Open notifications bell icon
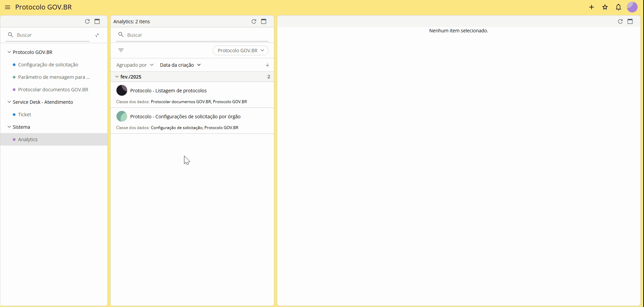 click(x=618, y=7)
